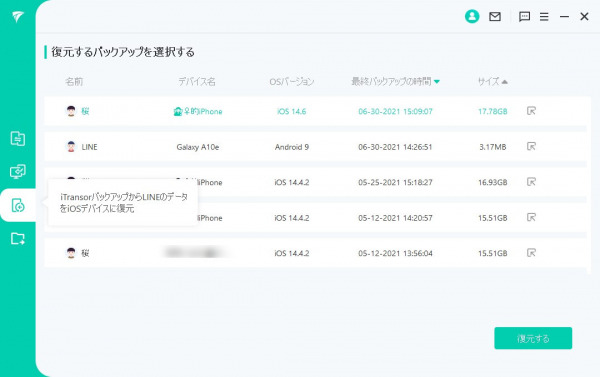Click the 復元する button

pos(533,338)
